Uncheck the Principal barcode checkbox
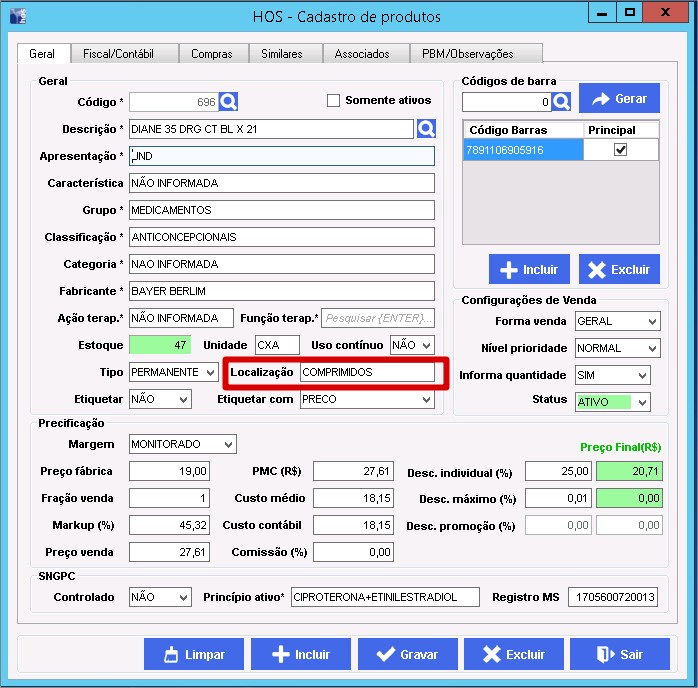The width and height of the screenshot is (698, 688). [620, 150]
